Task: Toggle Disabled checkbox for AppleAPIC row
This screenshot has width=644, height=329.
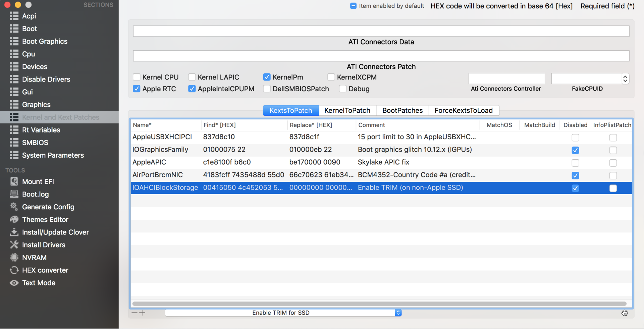Action: point(575,163)
